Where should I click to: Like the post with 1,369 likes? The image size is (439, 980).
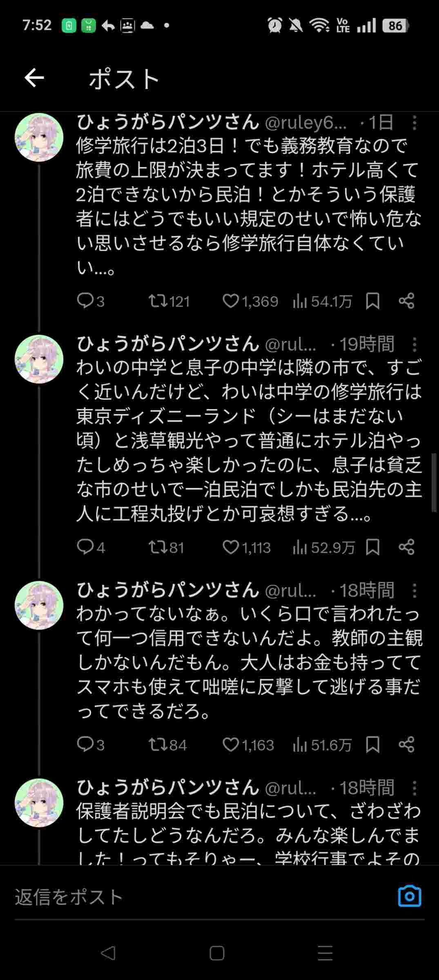231,301
